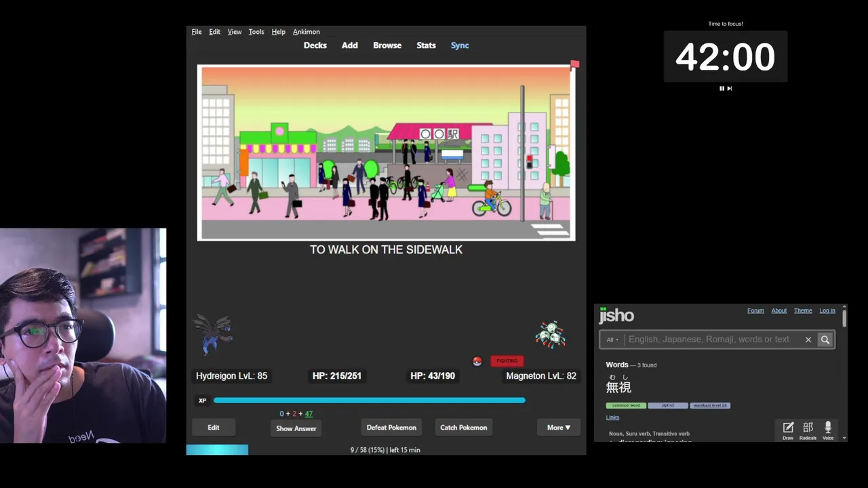Open the Jisho 'All' search filter dropdown
Screen dimensions: 868x488
(x=612, y=340)
